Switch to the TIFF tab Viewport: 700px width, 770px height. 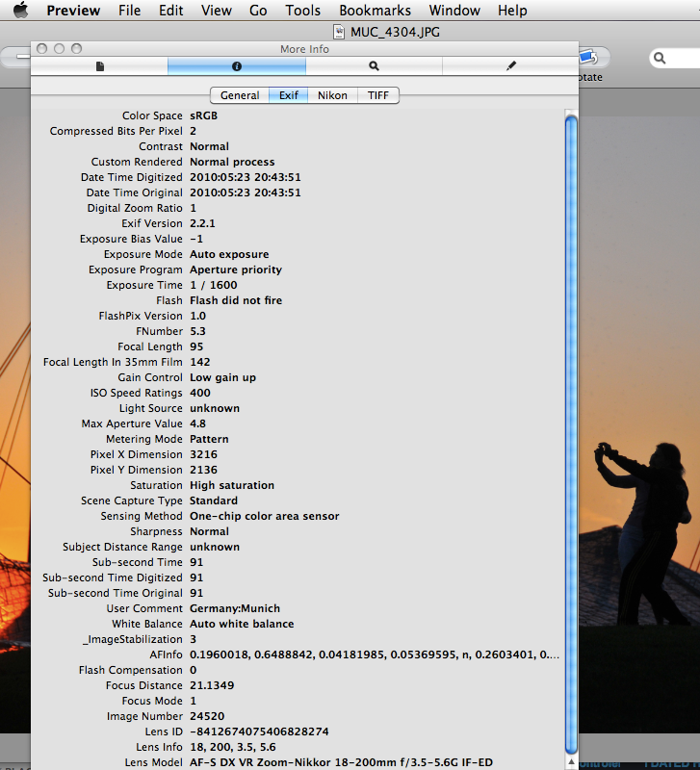(x=378, y=95)
